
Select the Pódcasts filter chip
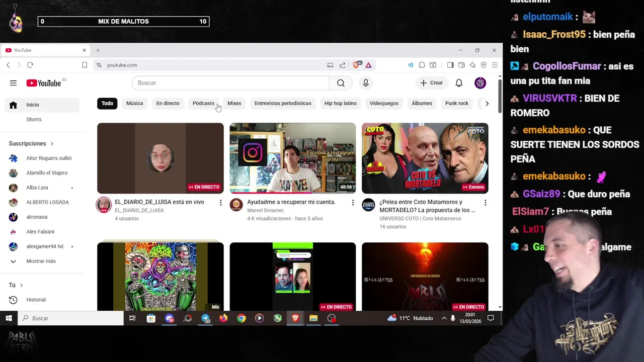coord(203,103)
